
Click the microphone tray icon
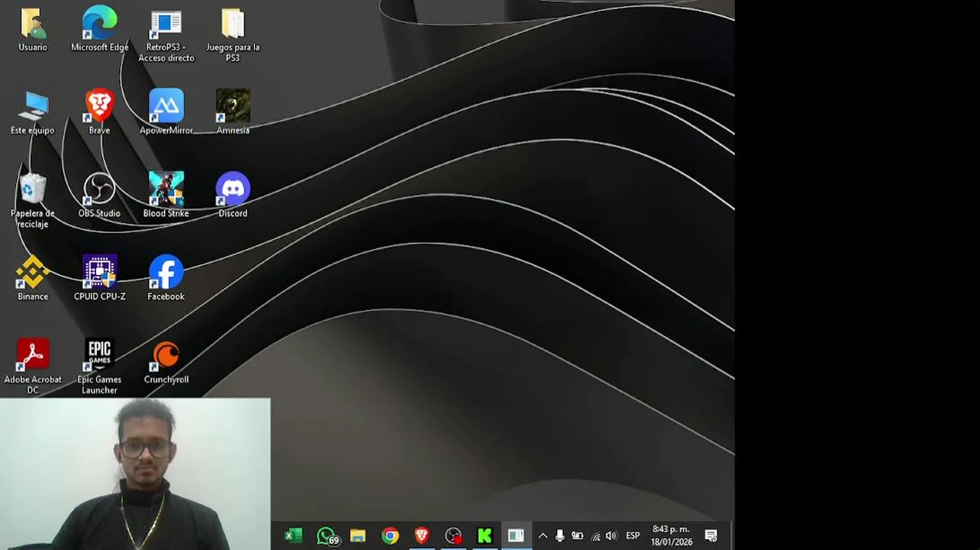pyautogui.click(x=559, y=536)
